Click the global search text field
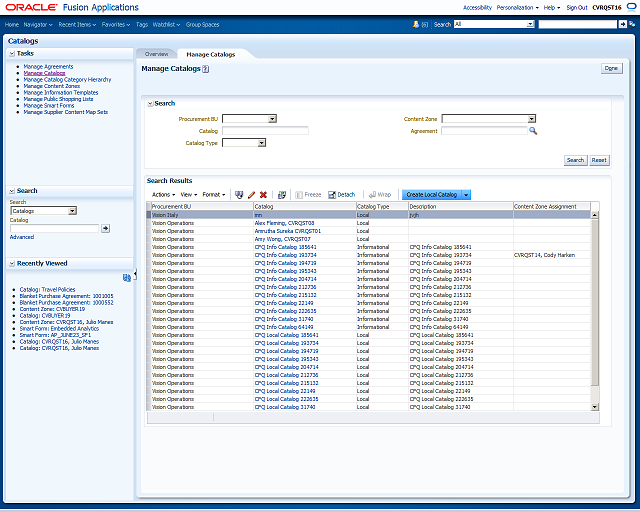This screenshot has width=640, height=512. 578,24
